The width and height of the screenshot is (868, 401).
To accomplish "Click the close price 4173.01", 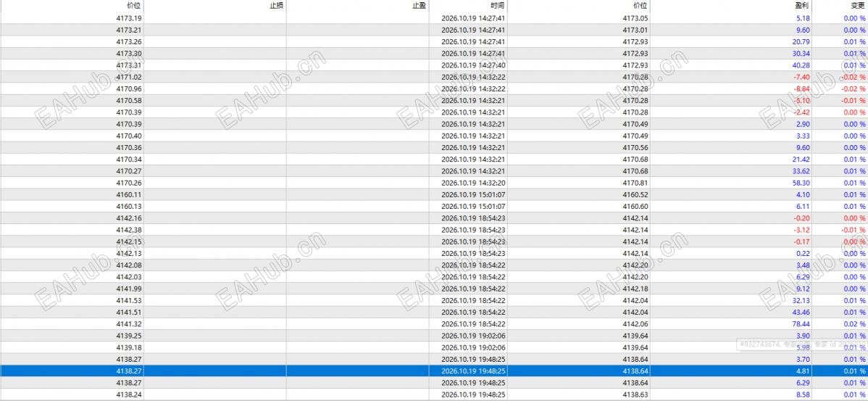I will [x=635, y=30].
